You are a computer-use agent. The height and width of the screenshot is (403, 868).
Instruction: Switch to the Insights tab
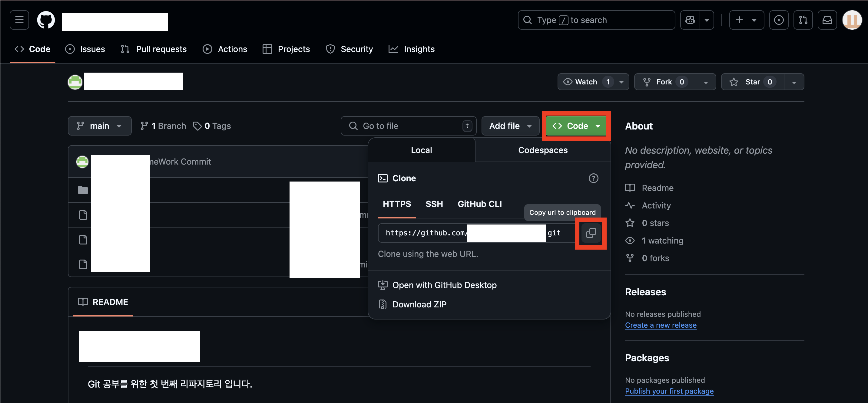tap(411, 49)
